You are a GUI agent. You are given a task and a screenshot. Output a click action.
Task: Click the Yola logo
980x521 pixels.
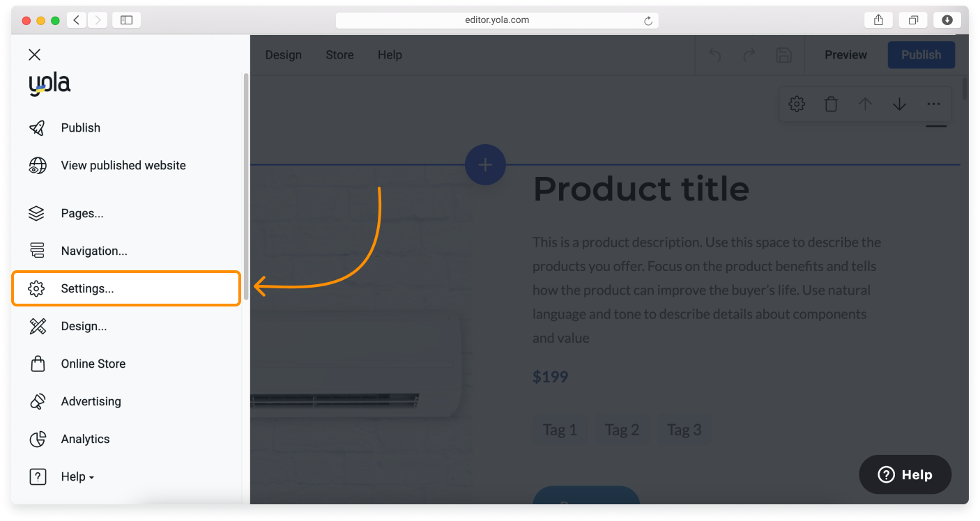pyautogui.click(x=49, y=83)
